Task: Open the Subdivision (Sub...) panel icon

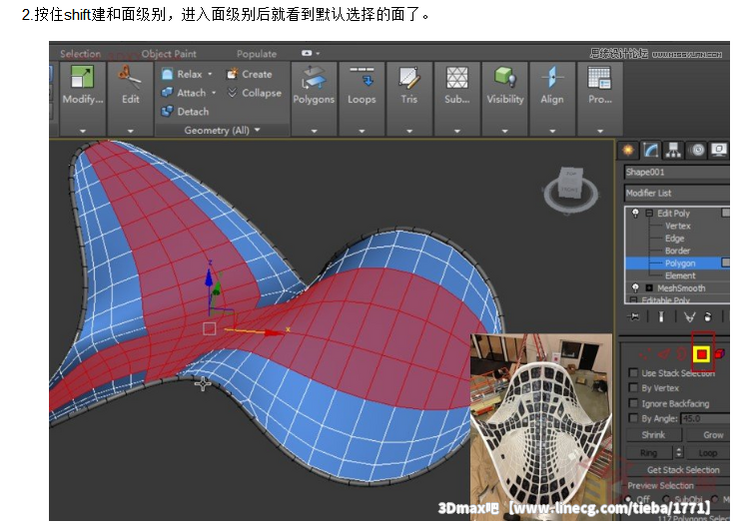Action: click(x=457, y=77)
